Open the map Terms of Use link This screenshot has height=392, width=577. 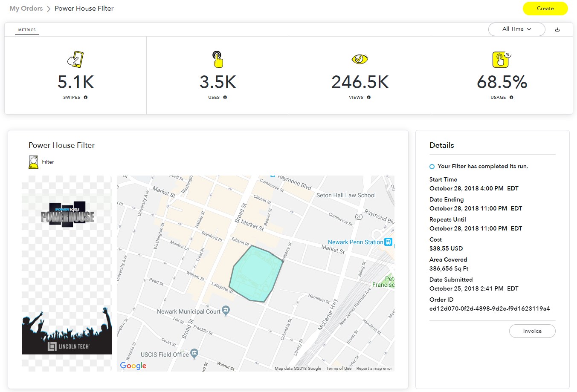pos(339,369)
